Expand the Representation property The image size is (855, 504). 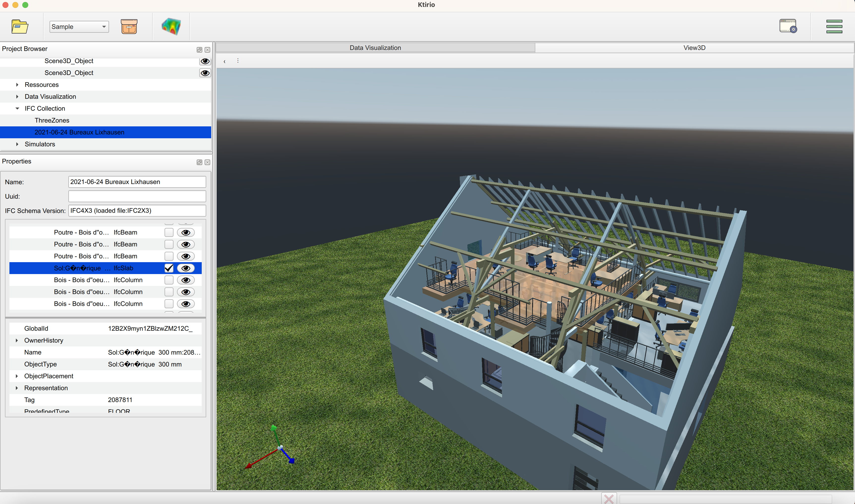(x=17, y=388)
